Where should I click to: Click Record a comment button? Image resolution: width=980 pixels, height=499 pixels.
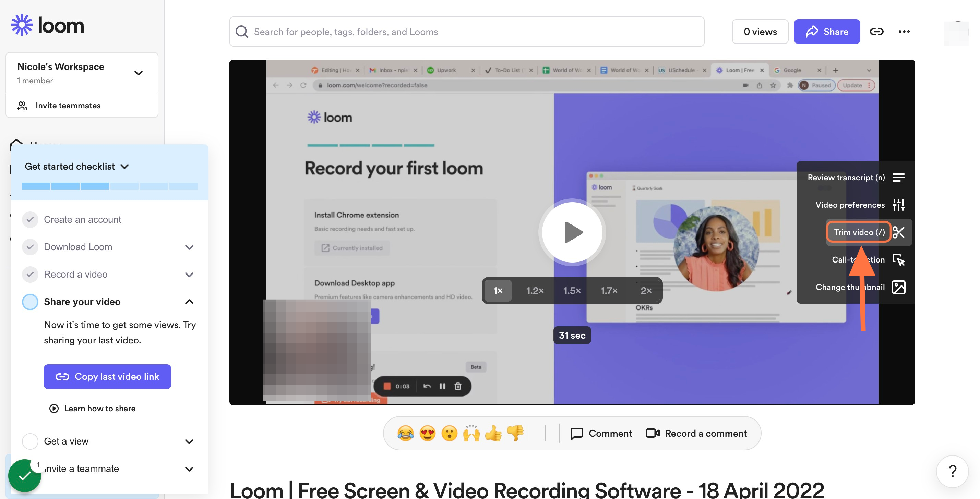point(696,433)
